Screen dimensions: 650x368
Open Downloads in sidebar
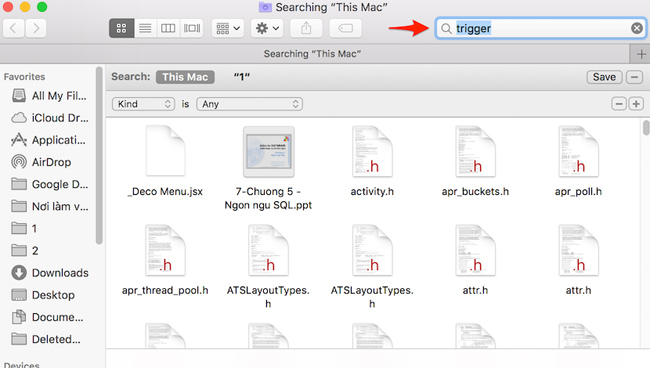click(x=50, y=273)
